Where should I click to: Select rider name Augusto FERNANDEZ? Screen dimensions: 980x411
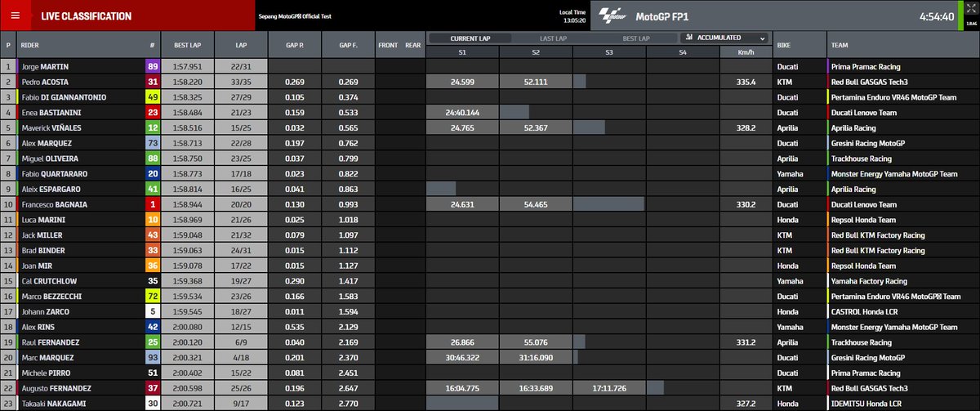(55, 388)
